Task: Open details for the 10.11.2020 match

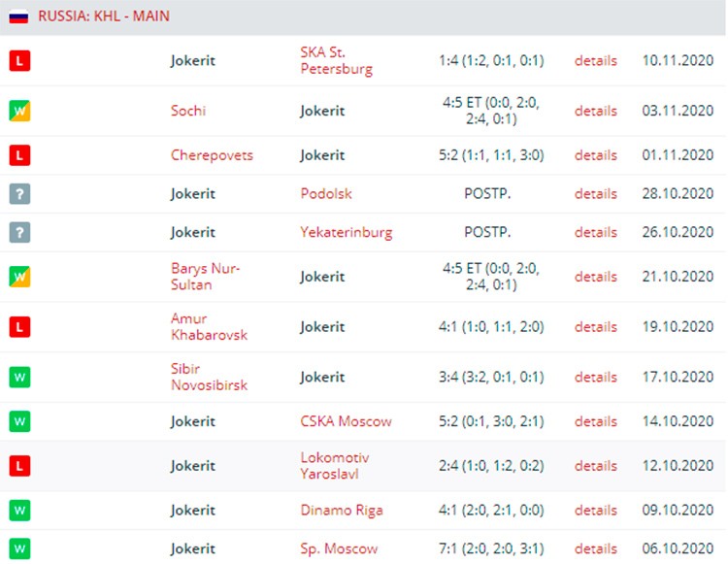Action: tap(596, 60)
